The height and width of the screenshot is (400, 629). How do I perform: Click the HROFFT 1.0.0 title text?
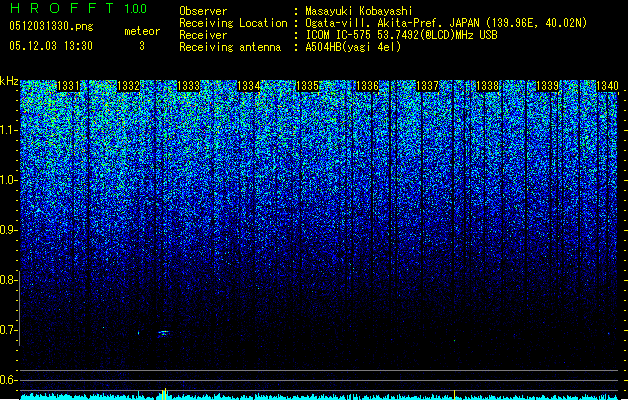coord(78,8)
